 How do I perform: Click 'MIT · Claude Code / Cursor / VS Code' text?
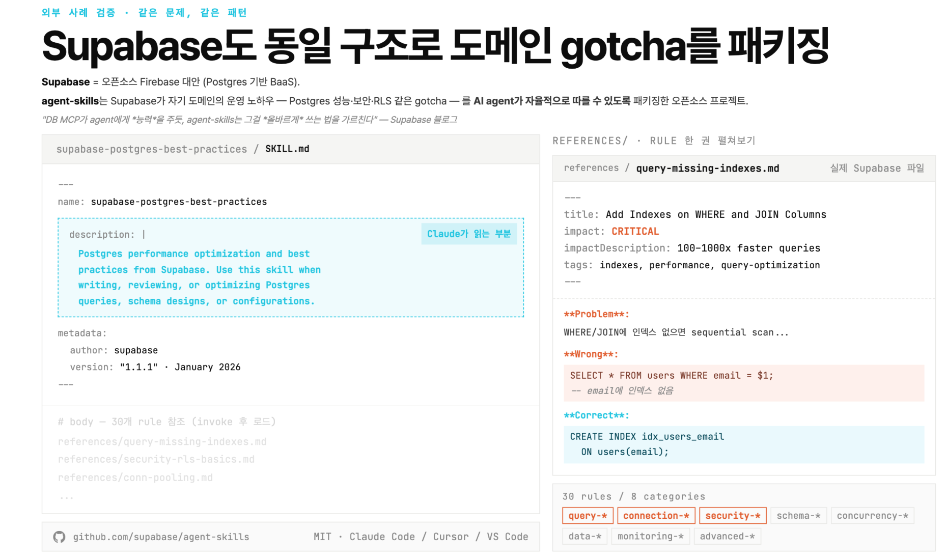[421, 537]
